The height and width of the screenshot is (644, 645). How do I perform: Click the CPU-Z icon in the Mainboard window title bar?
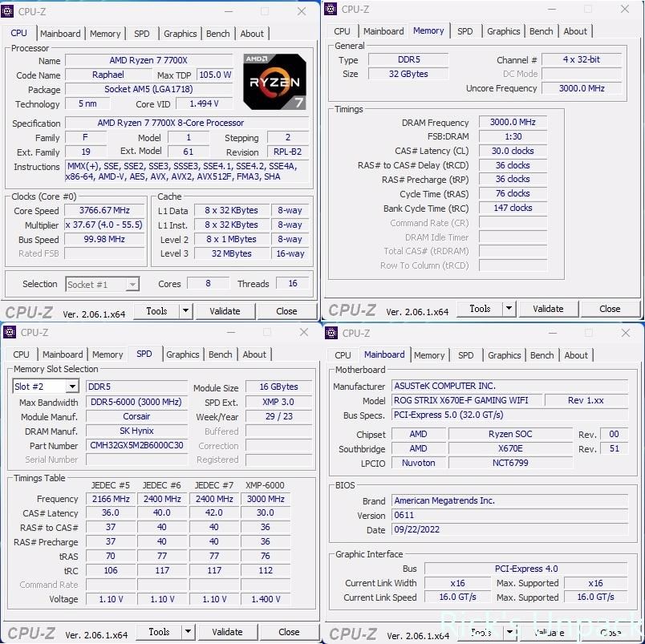tap(331, 333)
